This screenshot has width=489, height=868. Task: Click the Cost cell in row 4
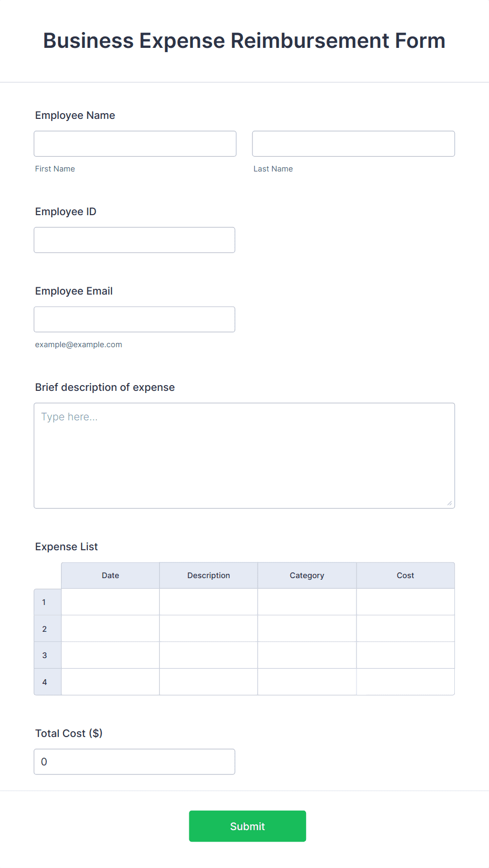405,681
